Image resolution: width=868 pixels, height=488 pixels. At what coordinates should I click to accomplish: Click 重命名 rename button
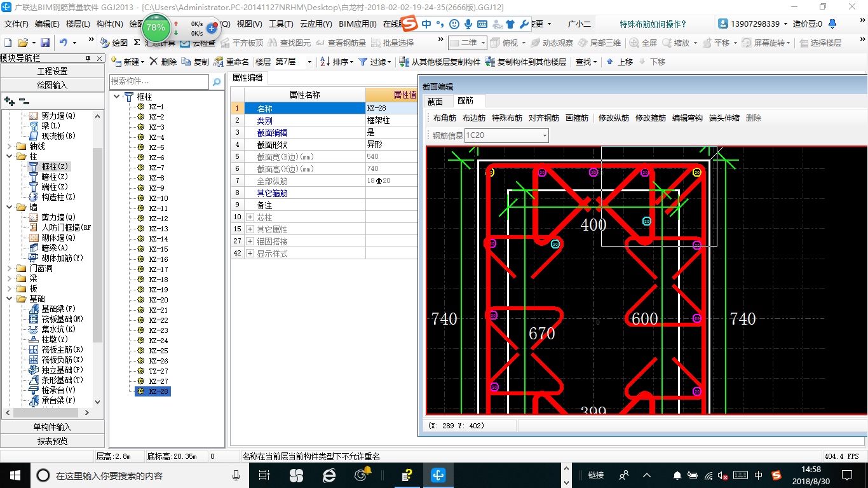click(x=232, y=62)
